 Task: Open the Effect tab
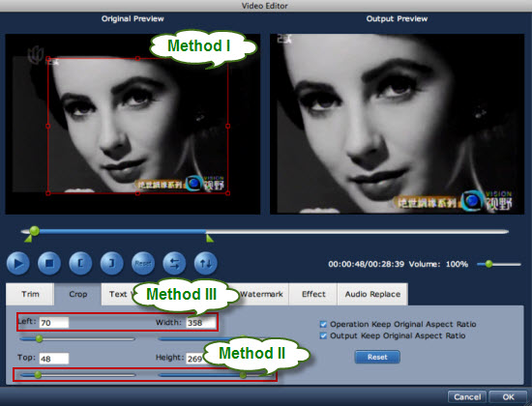pyautogui.click(x=313, y=294)
